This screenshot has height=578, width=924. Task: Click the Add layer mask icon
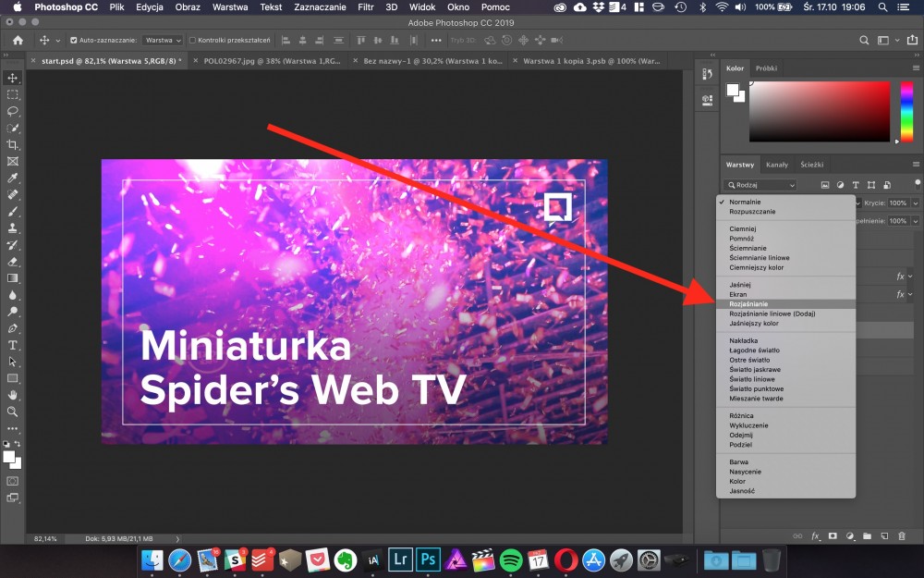pyautogui.click(x=833, y=536)
